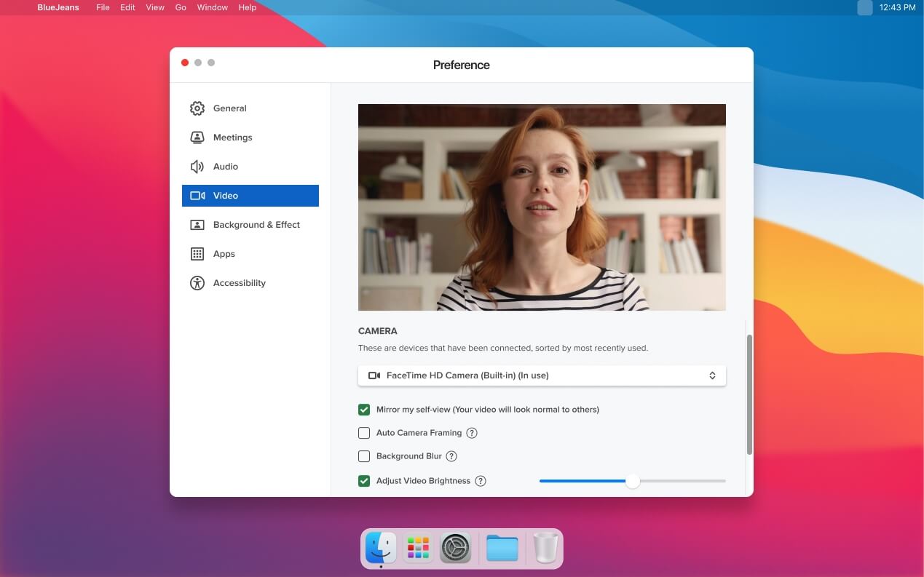Image resolution: width=924 pixels, height=577 pixels.
Task: Open the Window menu
Action: tap(212, 7)
